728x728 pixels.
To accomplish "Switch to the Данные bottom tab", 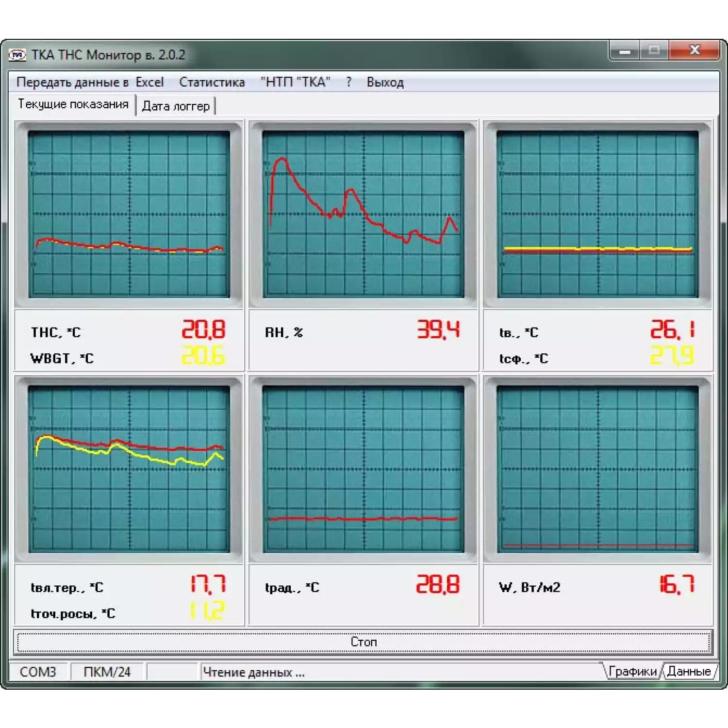I will 689,671.
